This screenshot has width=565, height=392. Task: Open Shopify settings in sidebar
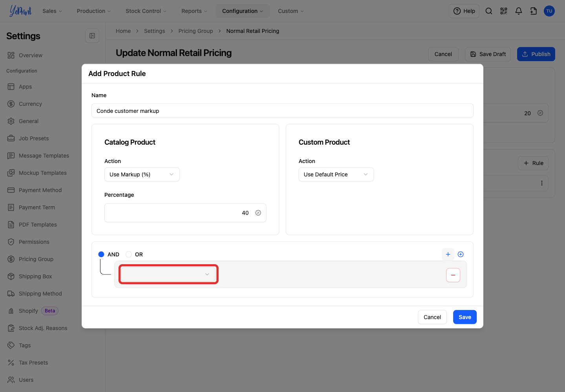tap(28, 311)
